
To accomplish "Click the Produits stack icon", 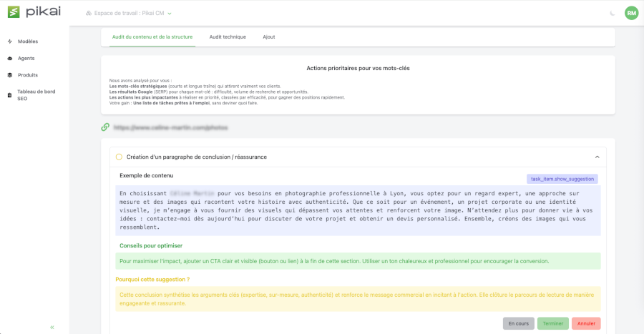I will (9, 75).
